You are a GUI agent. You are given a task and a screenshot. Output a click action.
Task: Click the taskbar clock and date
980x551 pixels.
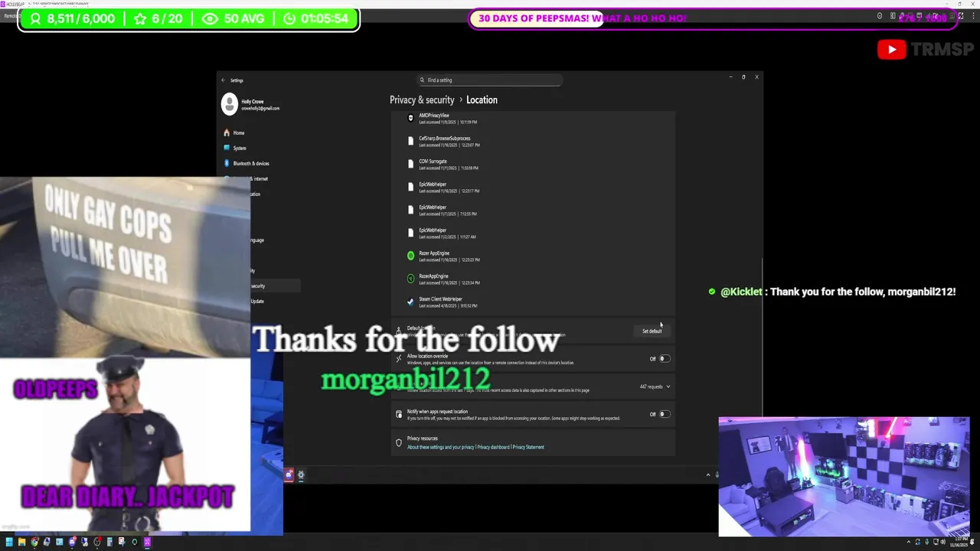click(x=960, y=543)
